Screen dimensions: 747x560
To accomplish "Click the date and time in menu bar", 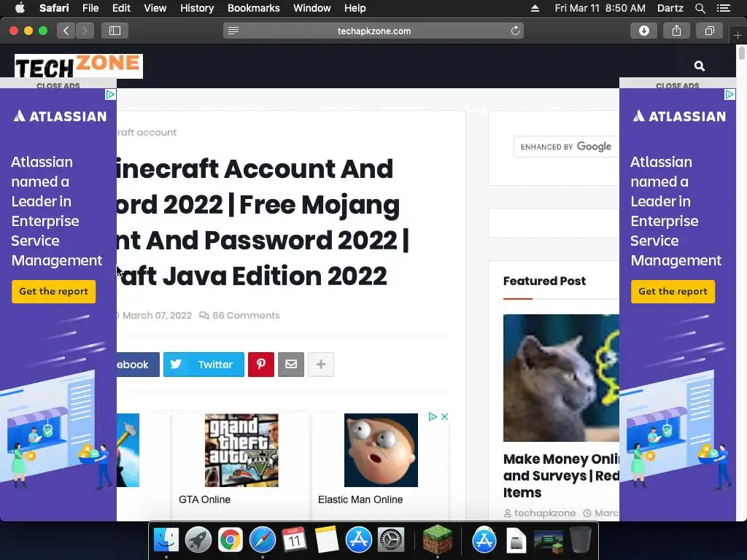I will (600, 8).
